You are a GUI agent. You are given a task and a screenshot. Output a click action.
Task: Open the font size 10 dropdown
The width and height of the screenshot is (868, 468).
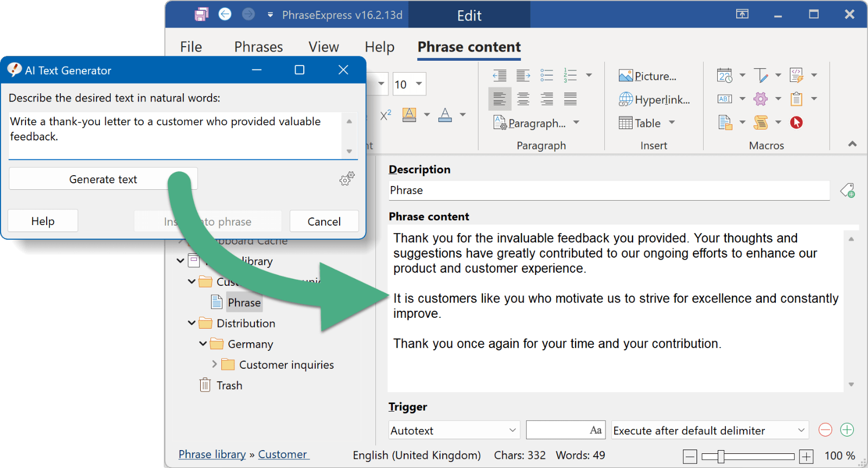[419, 84]
